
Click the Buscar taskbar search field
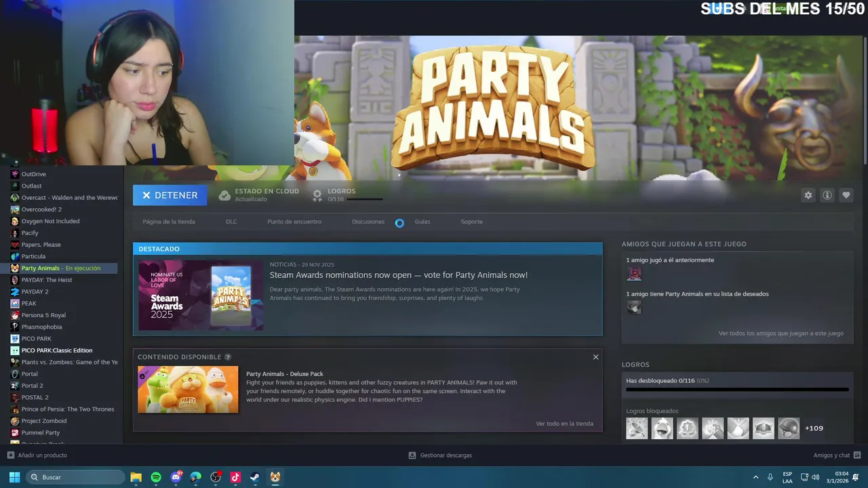[x=76, y=477]
